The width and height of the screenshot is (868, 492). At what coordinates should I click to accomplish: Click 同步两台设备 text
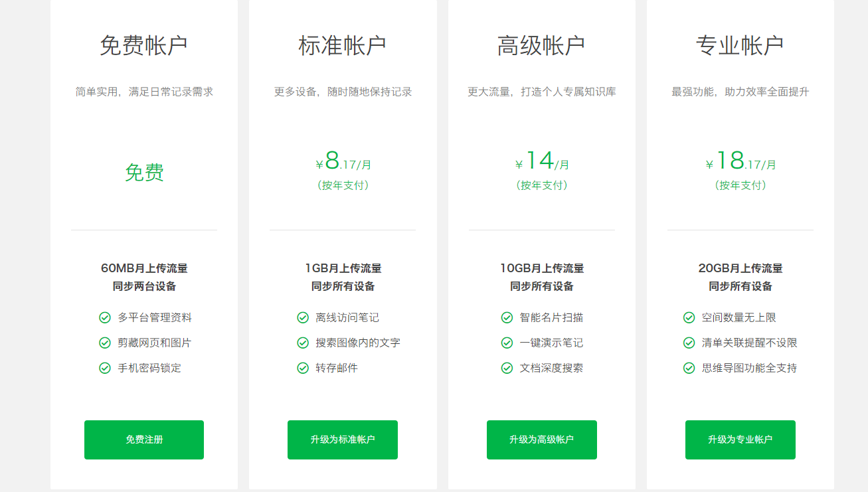(144, 286)
